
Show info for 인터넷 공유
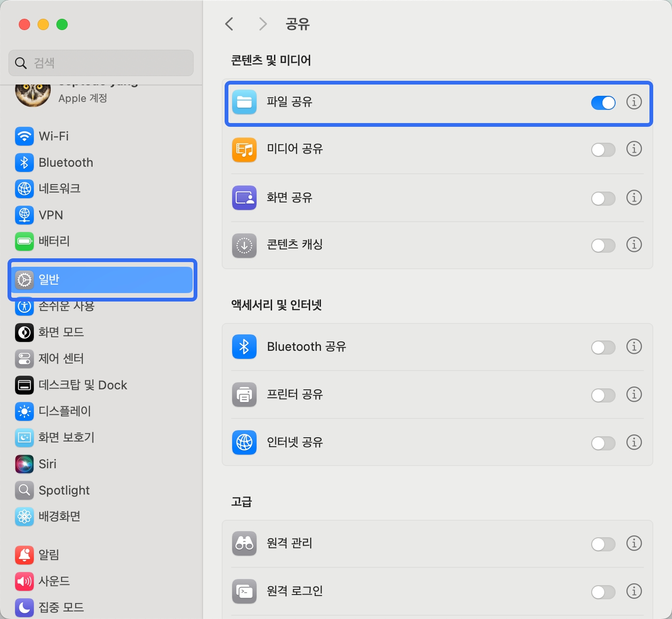tap(634, 442)
